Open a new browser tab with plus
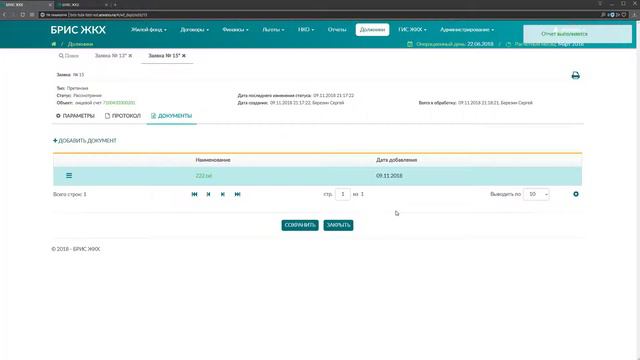Image resolution: width=640 pixels, height=360 pixels. (x=115, y=4)
